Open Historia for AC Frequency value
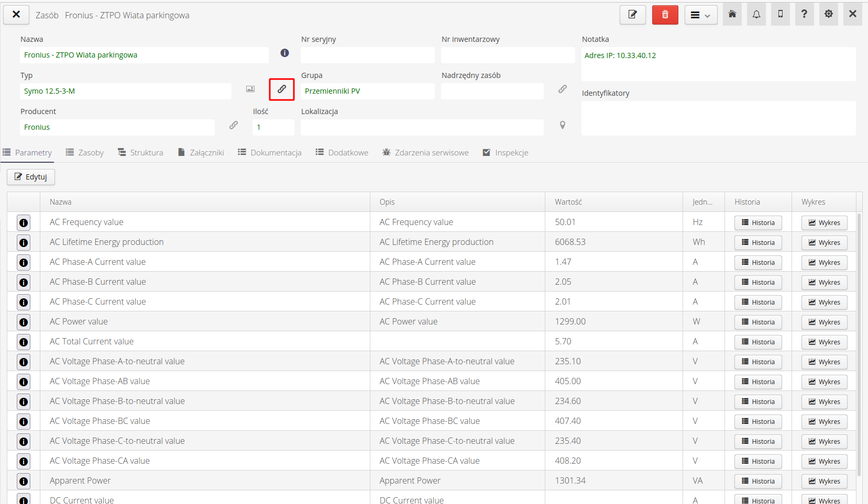This screenshot has height=504, width=868. [x=758, y=223]
